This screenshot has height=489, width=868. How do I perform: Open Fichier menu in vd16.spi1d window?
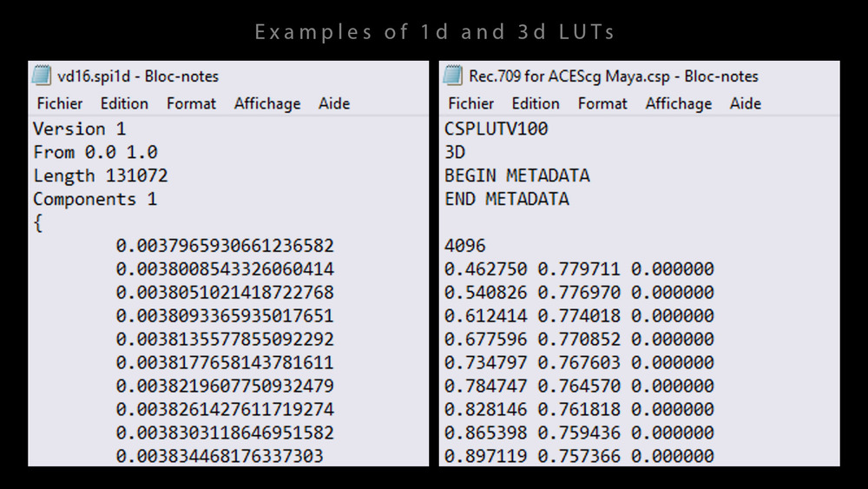click(x=60, y=103)
